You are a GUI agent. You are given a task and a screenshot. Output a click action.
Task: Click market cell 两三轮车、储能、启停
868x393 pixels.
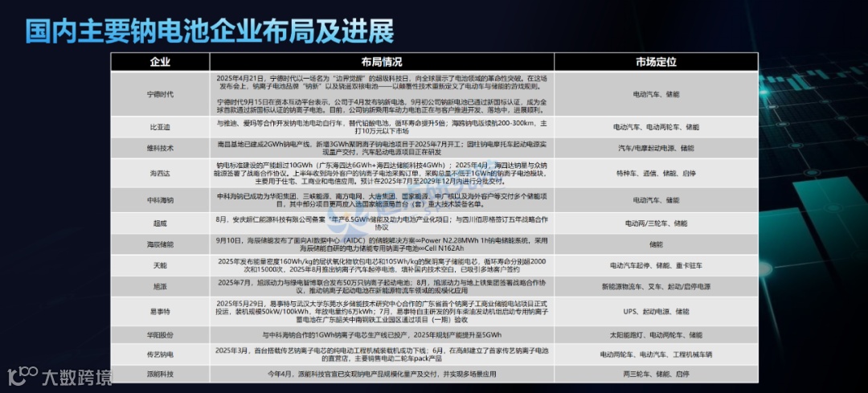click(x=656, y=374)
